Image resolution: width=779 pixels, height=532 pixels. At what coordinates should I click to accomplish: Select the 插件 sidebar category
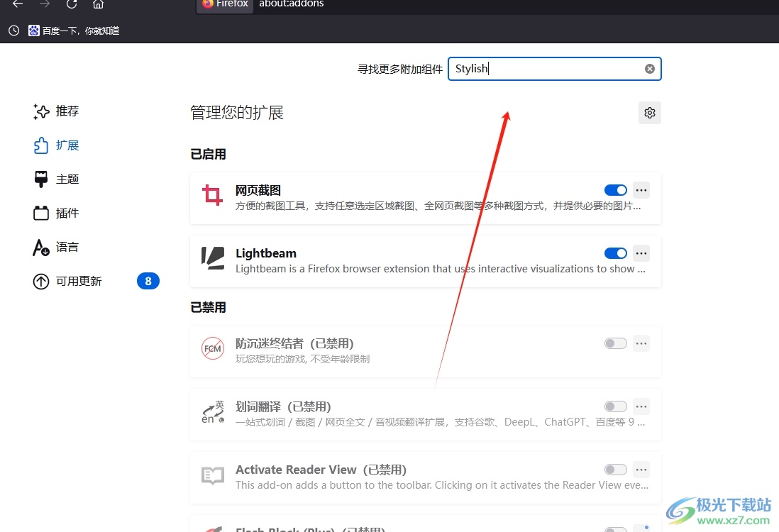coord(56,213)
